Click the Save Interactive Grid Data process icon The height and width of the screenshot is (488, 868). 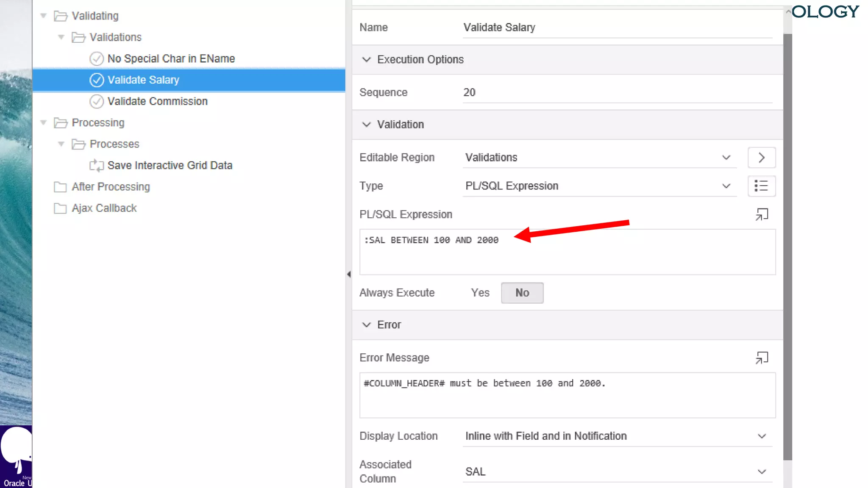(x=97, y=165)
